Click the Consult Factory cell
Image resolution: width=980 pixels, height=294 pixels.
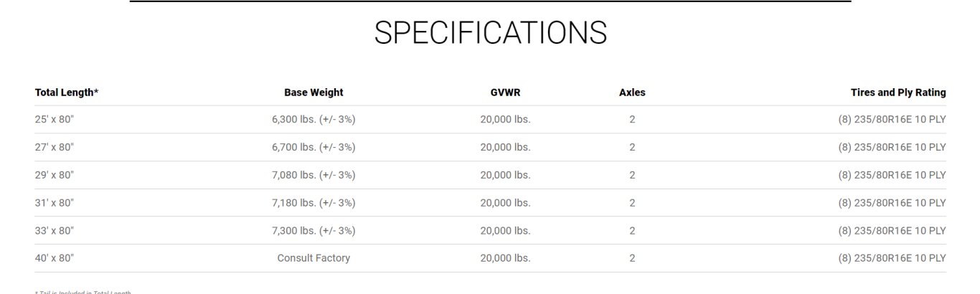pos(314,258)
